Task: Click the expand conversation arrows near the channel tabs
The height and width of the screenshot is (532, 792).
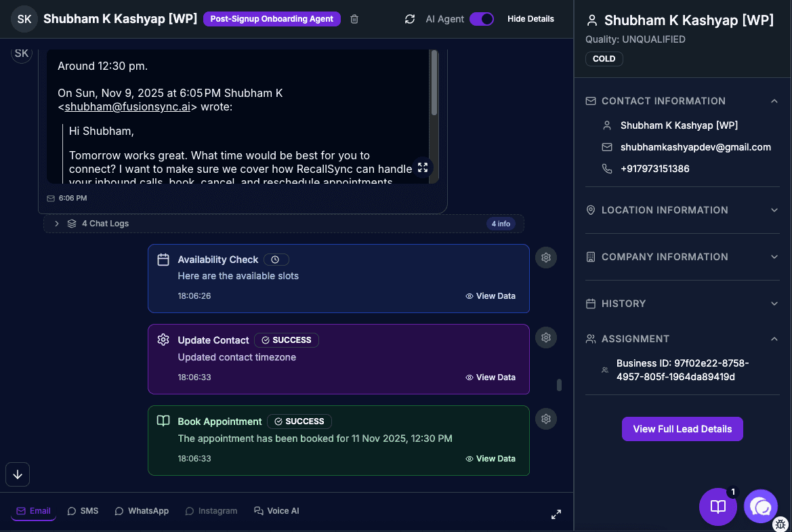Action: (x=556, y=514)
